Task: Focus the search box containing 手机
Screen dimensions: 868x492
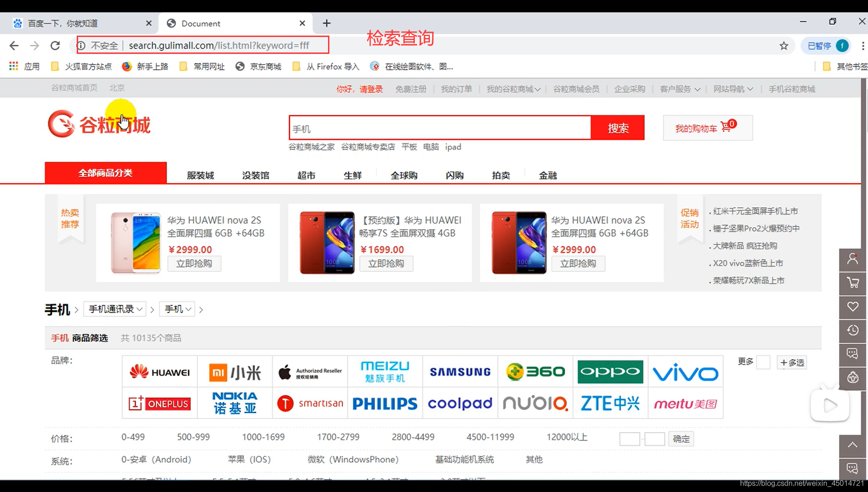Action: pyautogui.click(x=440, y=128)
